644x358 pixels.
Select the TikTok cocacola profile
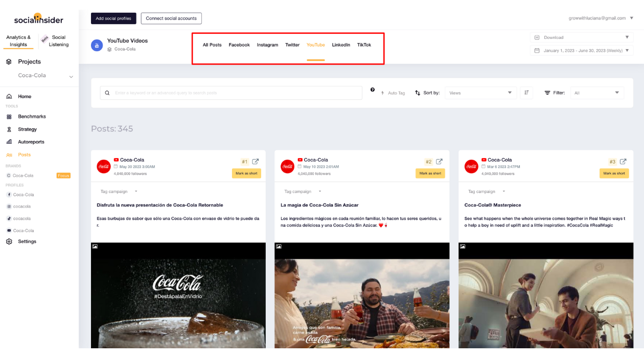click(18, 218)
